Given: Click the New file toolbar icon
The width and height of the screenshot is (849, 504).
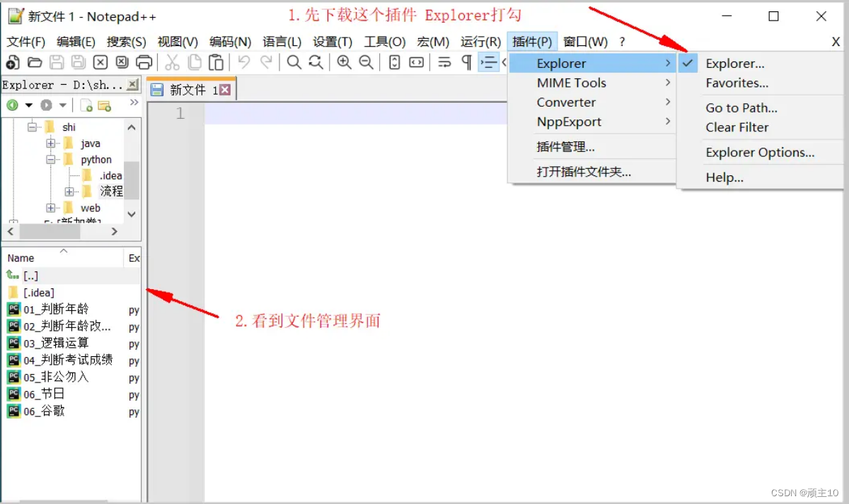Looking at the screenshot, I should (12, 62).
